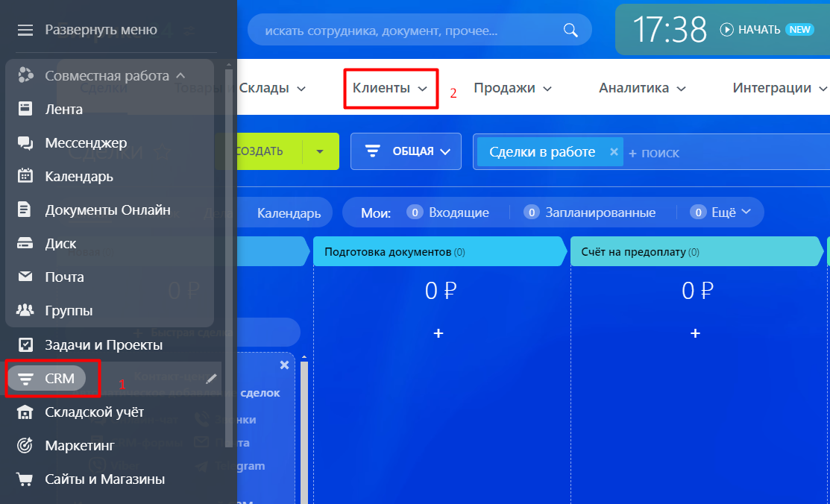Viewport: 830px width, 504px height.
Task: Expand the 'Продажи' dropdown menu
Action: (x=512, y=88)
